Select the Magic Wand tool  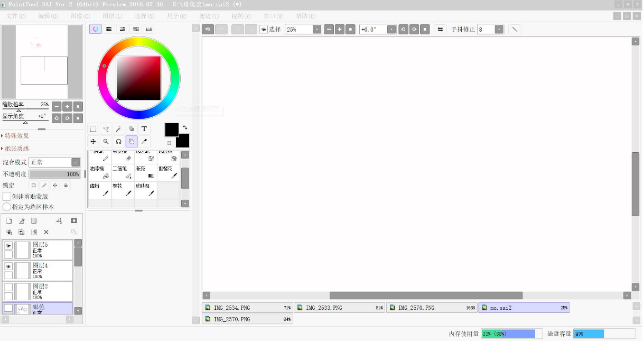(x=119, y=129)
